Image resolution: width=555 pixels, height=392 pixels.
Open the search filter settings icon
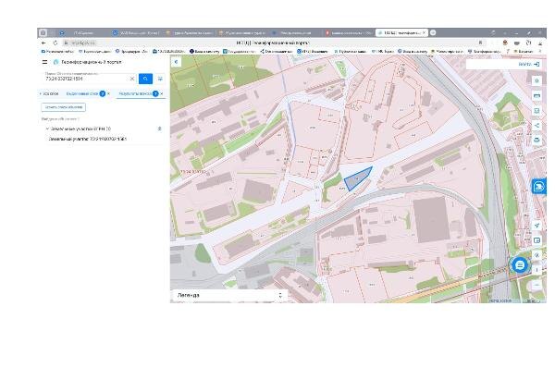pyautogui.click(x=160, y=79)
